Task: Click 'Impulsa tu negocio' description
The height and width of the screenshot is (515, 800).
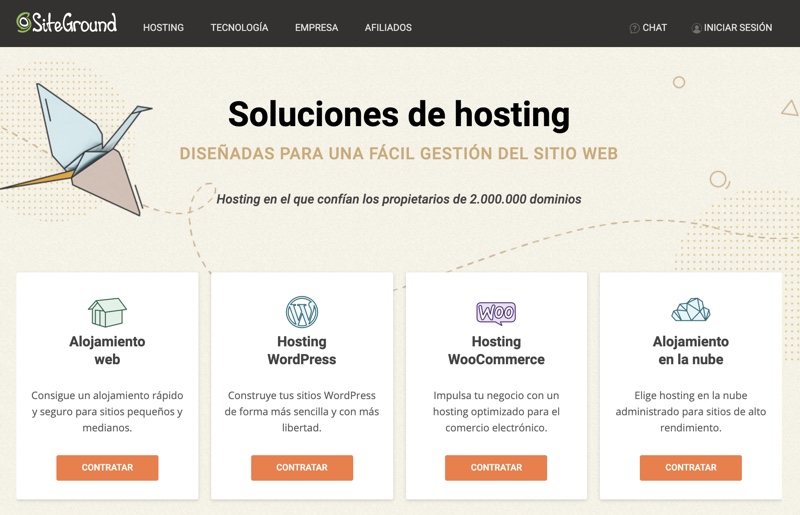Action: [x=496, y=411]
